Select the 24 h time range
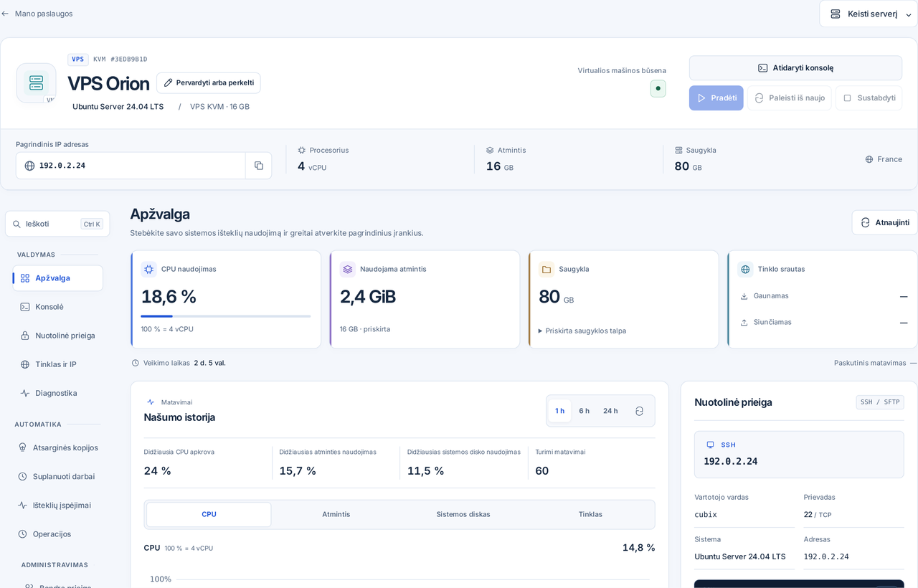The width and height of the screenshot is (918, 588). coord(610,411)
